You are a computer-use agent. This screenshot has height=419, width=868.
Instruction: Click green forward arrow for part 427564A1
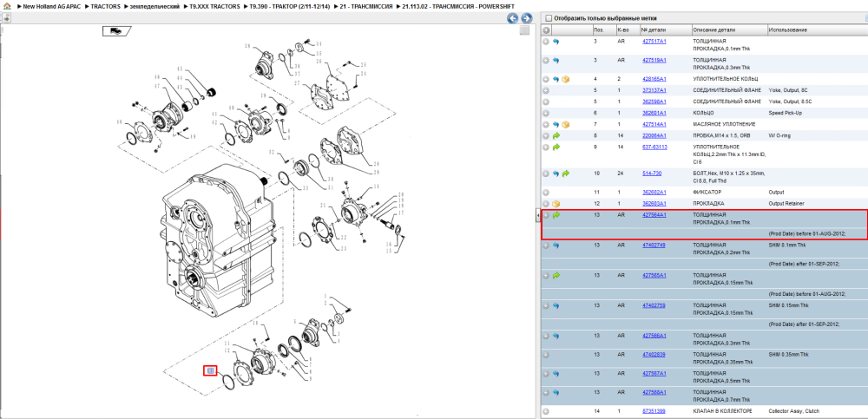point(556,215)
